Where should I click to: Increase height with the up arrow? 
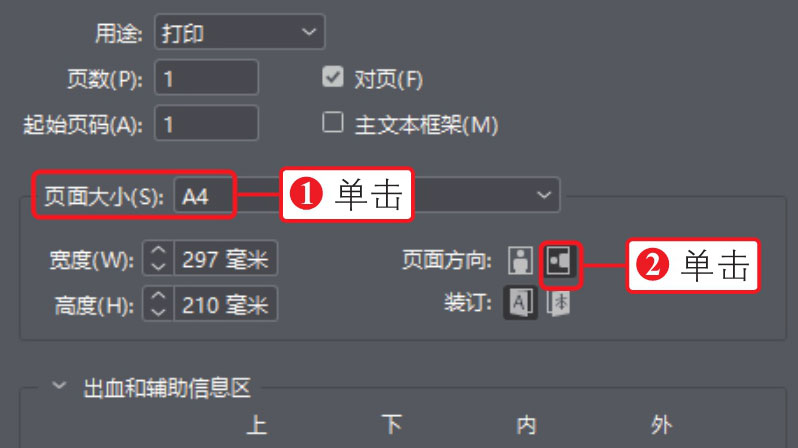tap(159, 296)
